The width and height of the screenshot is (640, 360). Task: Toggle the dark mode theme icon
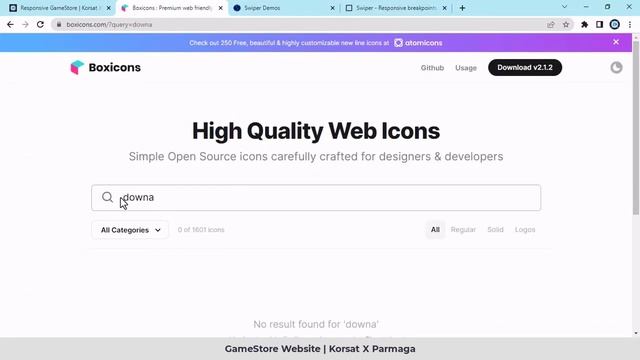(616, 67)
